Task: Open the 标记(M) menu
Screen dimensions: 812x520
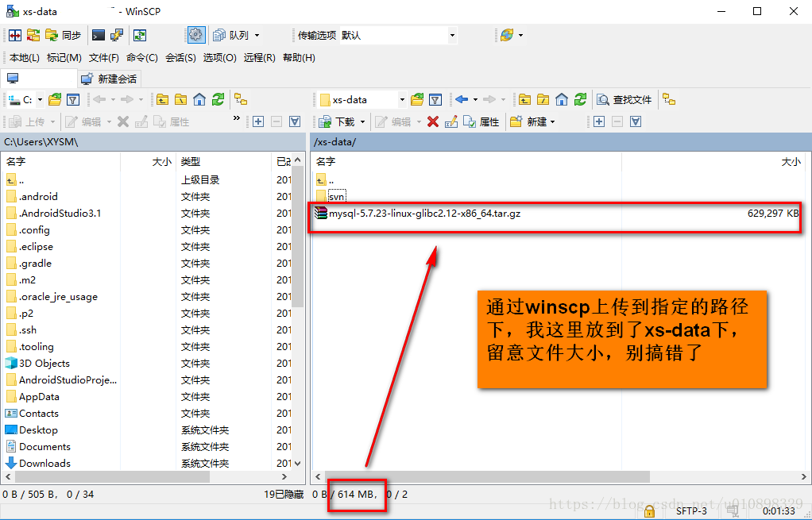Action: [x=64, y=57]
